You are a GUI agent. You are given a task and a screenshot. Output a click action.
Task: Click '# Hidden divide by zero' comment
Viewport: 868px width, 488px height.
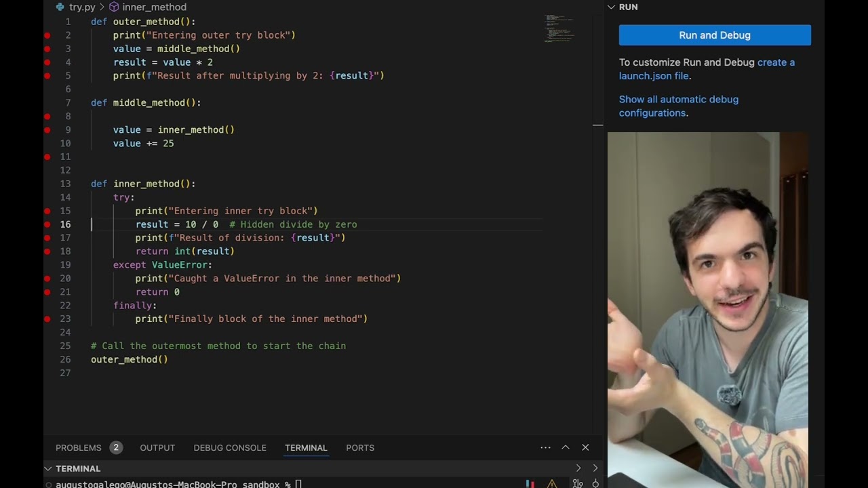(293, 224)
